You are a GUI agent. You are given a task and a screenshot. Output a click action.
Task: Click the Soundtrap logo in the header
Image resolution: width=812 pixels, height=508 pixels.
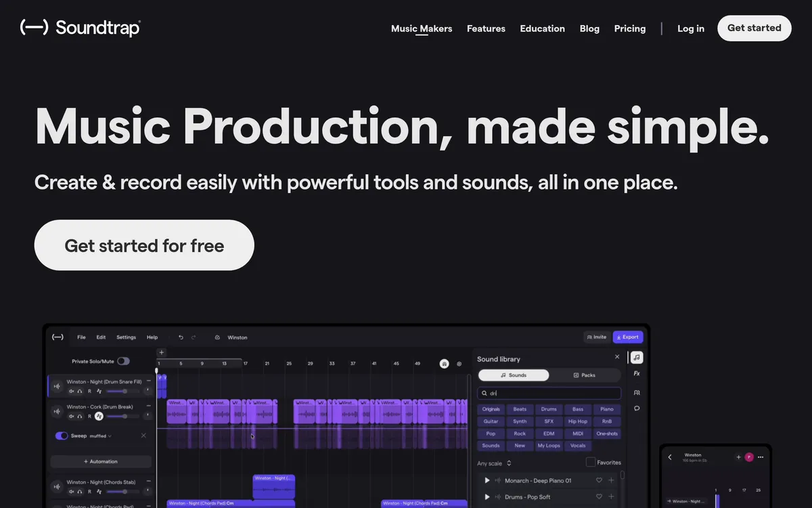(x=81, y=28)
